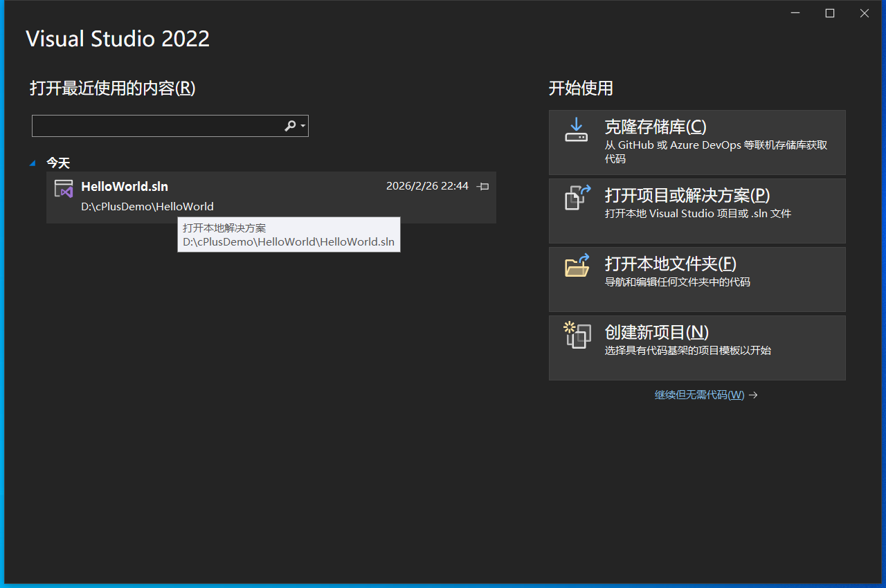Pin HelloWorld.sln to the recent list
The width and height of the screenshot is (886, 588).
pos(484,186)
